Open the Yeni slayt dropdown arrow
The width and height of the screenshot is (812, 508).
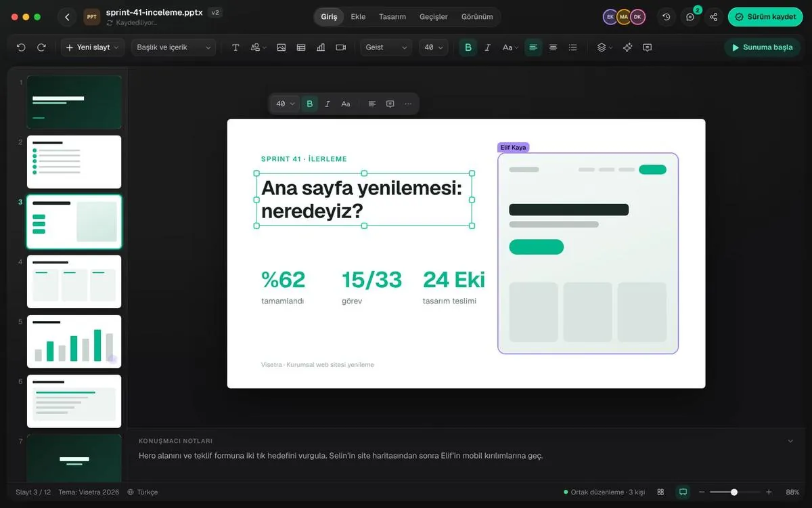click(116, 47)
